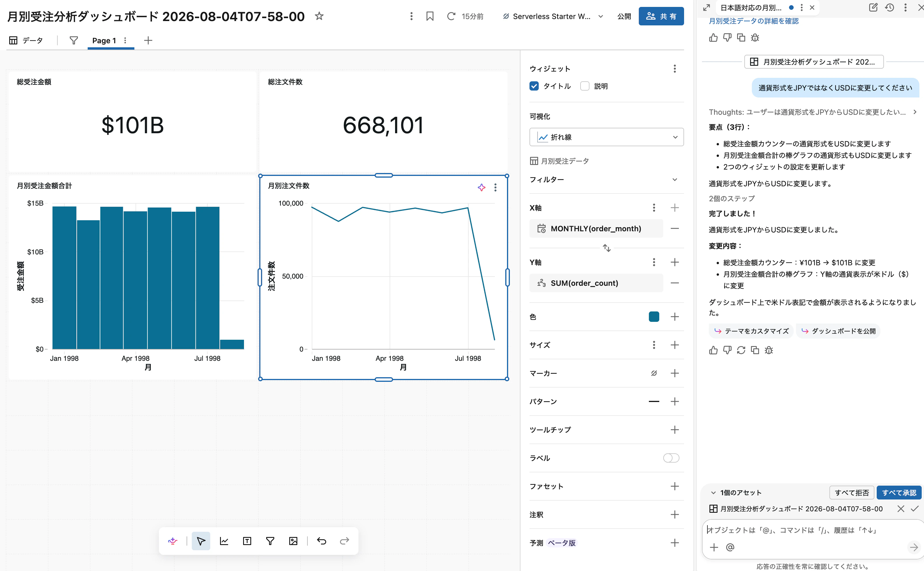Open the Y軸 options menu
This screenshot has width=924, height=571.
coord(653,262)
